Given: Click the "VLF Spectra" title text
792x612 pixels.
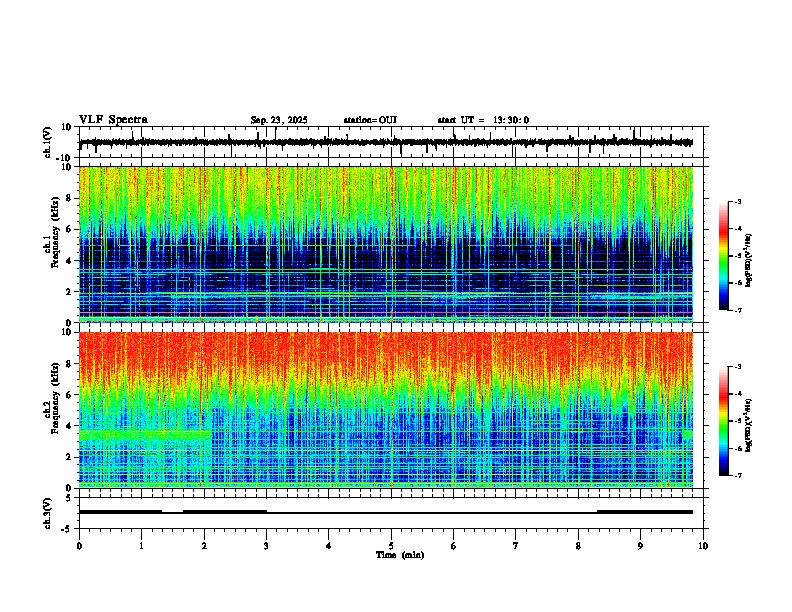Looking at the screenshot, I should 113,120.
